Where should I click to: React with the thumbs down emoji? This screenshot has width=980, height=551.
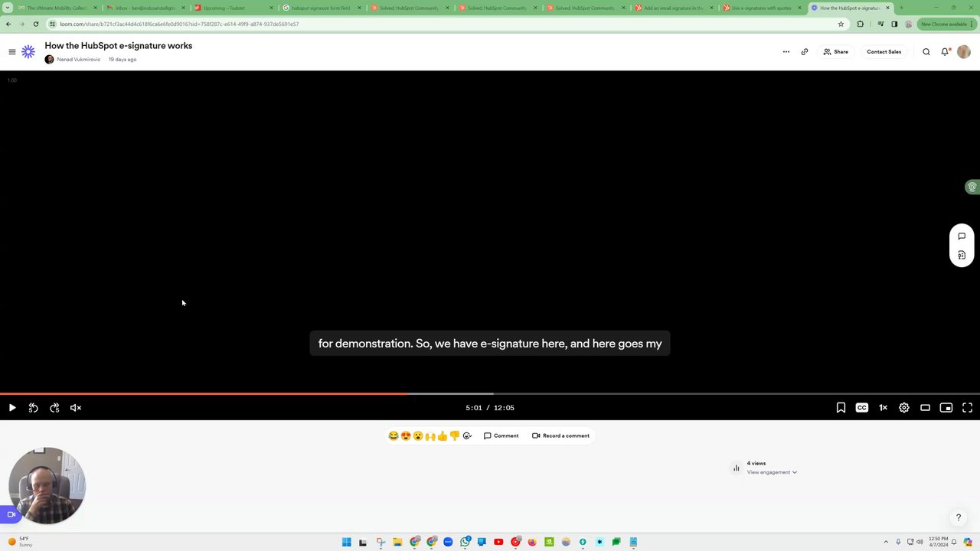click(x=455, y=436)
